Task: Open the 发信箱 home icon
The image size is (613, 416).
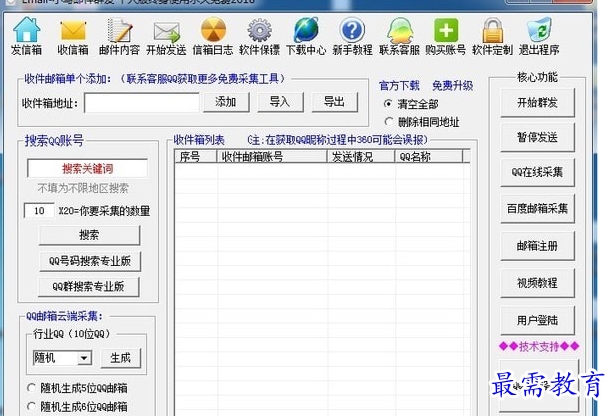Action: [27, 36]
